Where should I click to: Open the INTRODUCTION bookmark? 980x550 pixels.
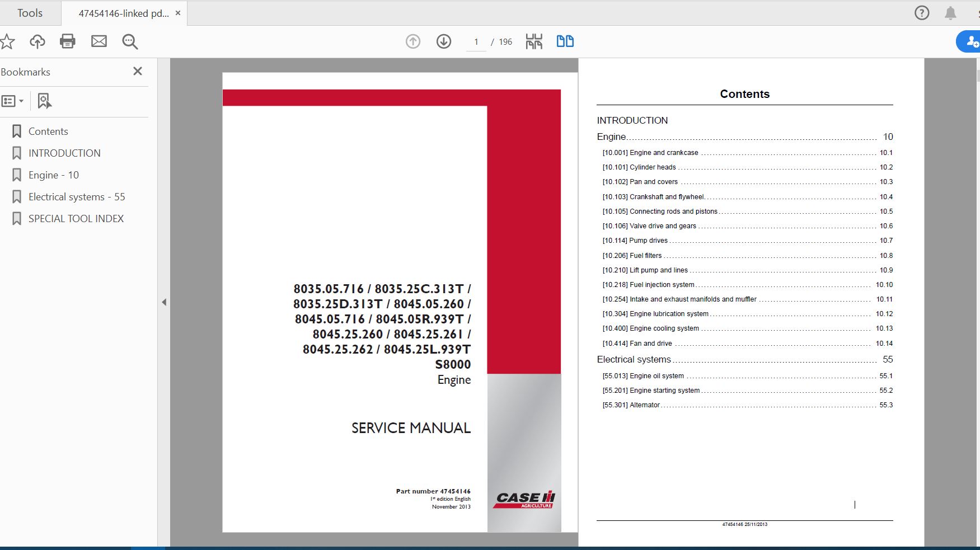tap(64, 153)
